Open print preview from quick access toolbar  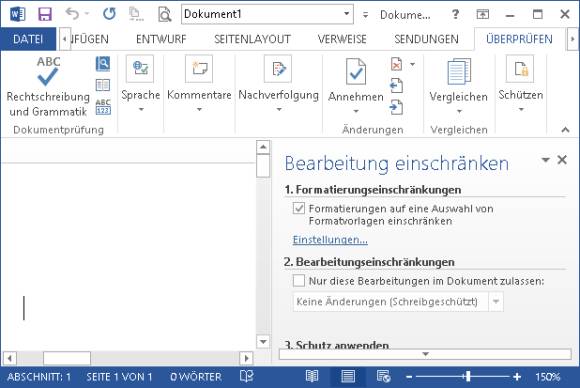pyautogui.click(x=164, y=14)
